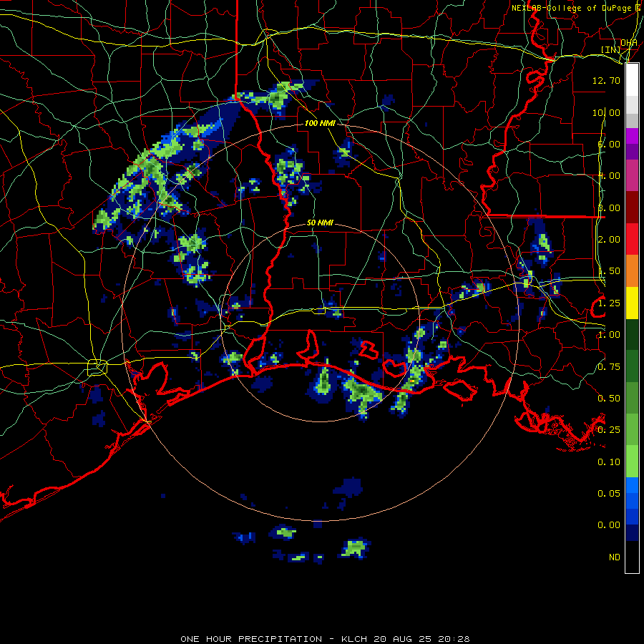
Task: Pick the bright magenta legend swatch
Action: pyautogui.click(x=632, y=136)
